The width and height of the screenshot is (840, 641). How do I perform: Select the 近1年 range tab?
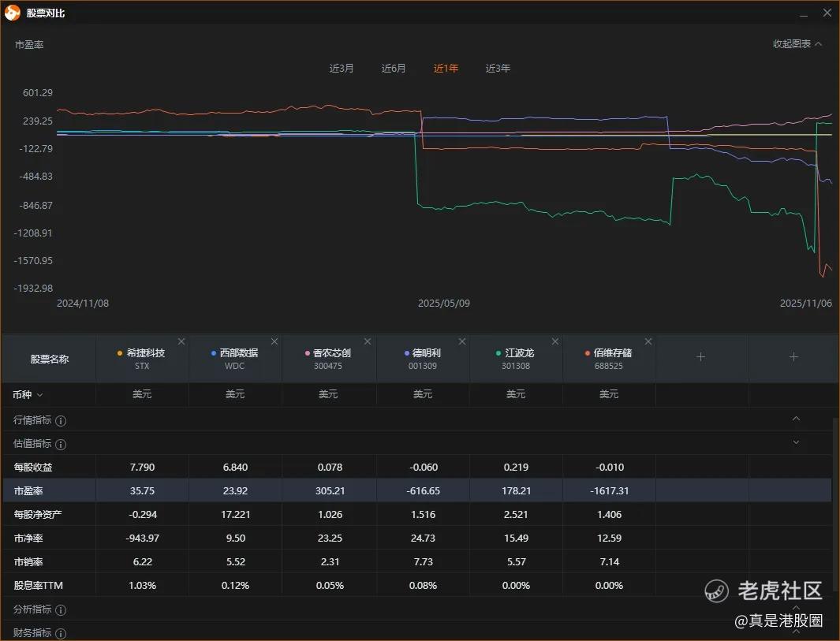point(446,69)
